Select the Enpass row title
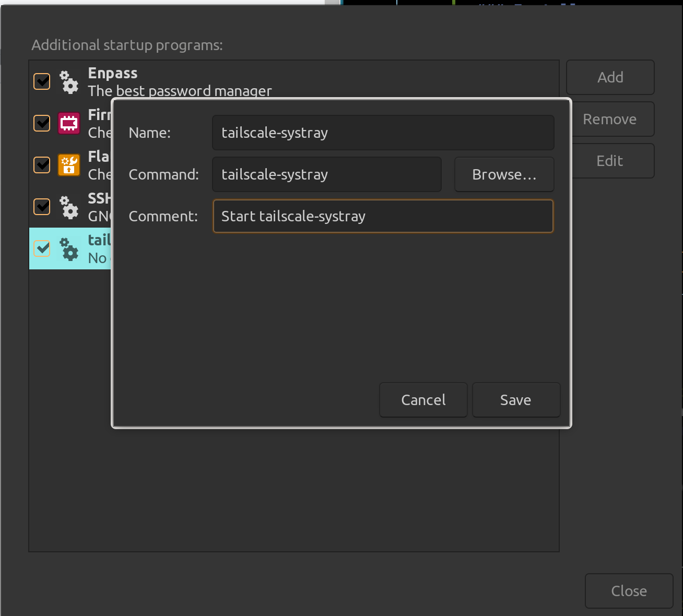 pos(113,73)
